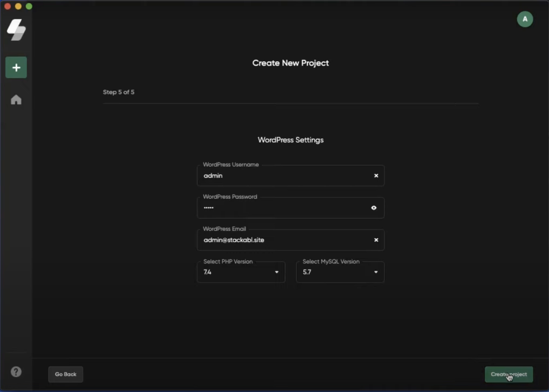The height and width of the screenshot is (392, 549).
Task: Expand the Select PHP Version dropdown
Action: coord(277,272)
